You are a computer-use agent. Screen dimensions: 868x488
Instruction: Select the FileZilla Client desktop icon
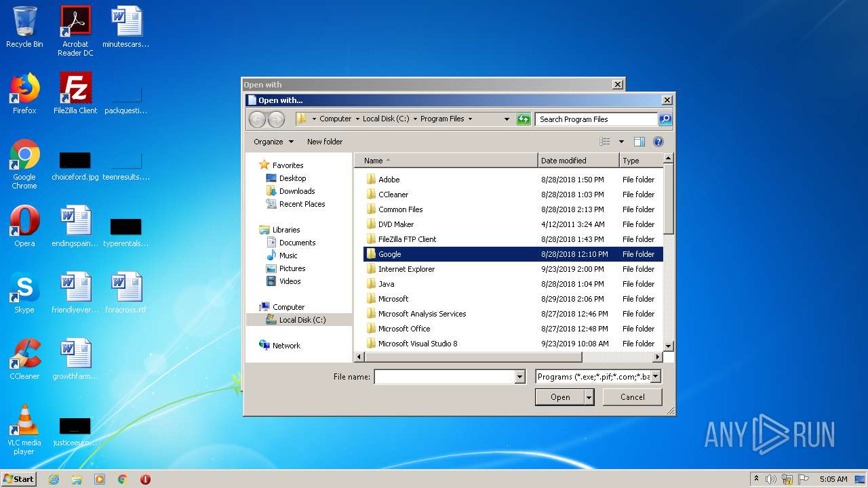(x=75, y=94)
